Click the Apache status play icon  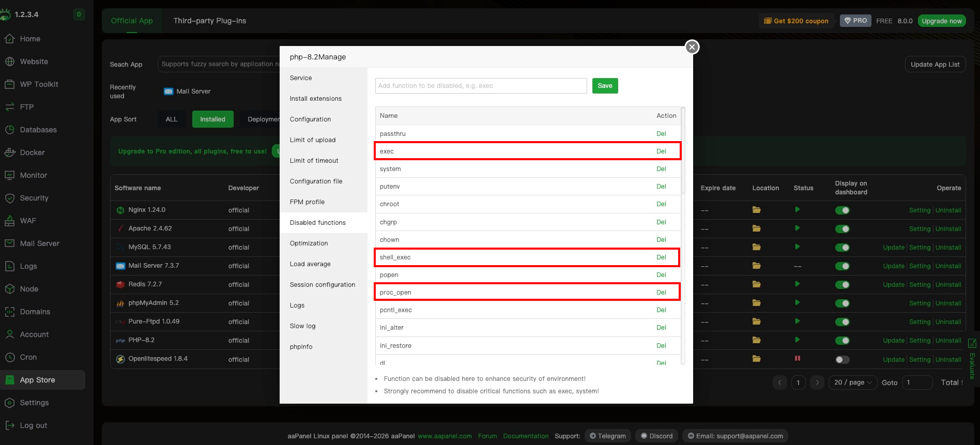click(797, 228)
